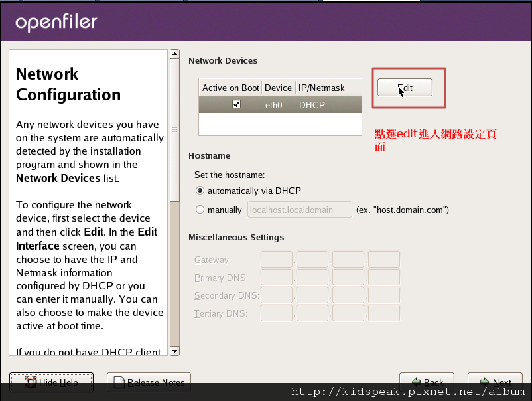
Task: Click the Miscellaneous Settings label
Action: 236,237
